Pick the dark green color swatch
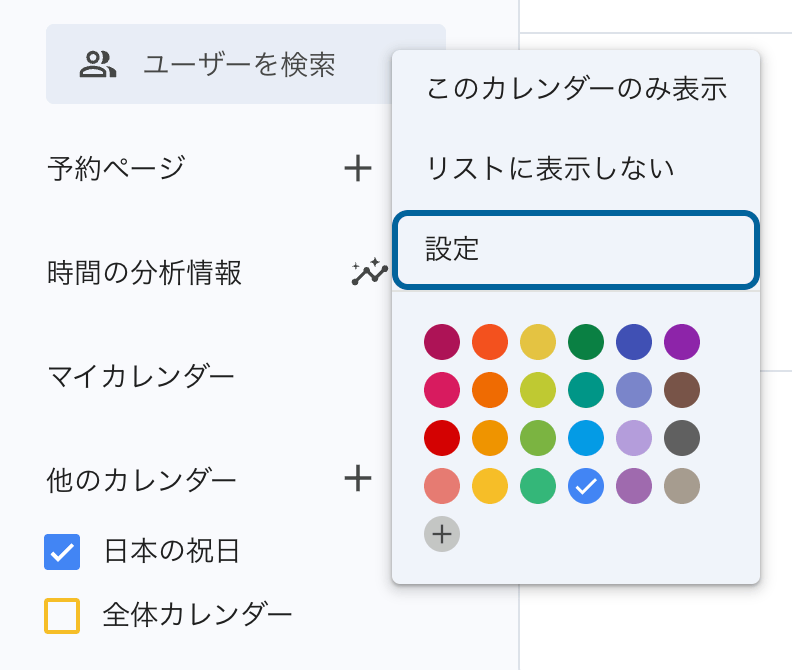The image size is (792, 670). (586, 342)
